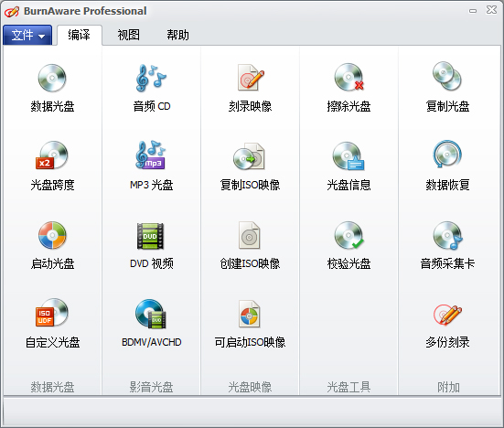The width and height of the screenshot is (504, 428).
Task: Click the 影音光盘 category footer label
Action: [151, 387]
